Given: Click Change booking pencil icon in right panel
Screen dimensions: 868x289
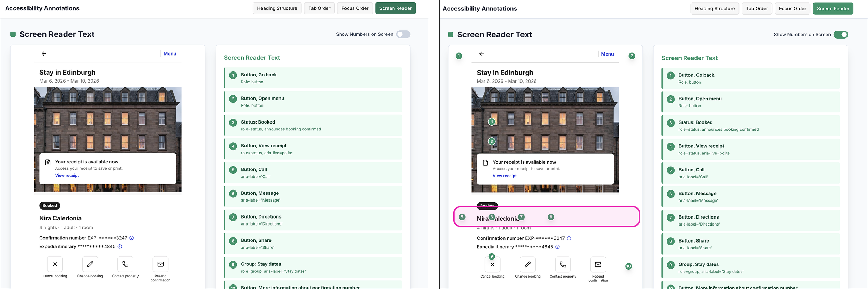Looking at the screenshot, I should point(527,264).
